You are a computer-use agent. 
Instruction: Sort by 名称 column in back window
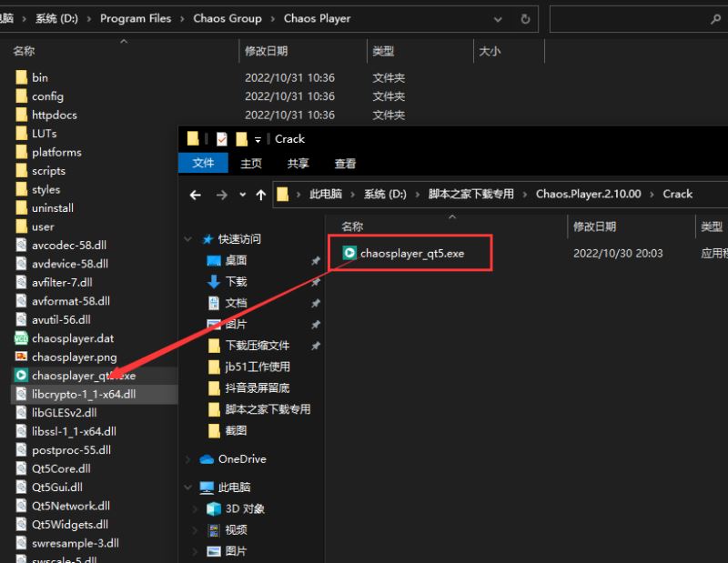[x=25, y=51]
